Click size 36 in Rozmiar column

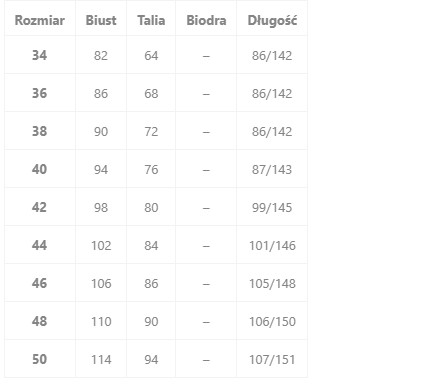pos(39,93)
